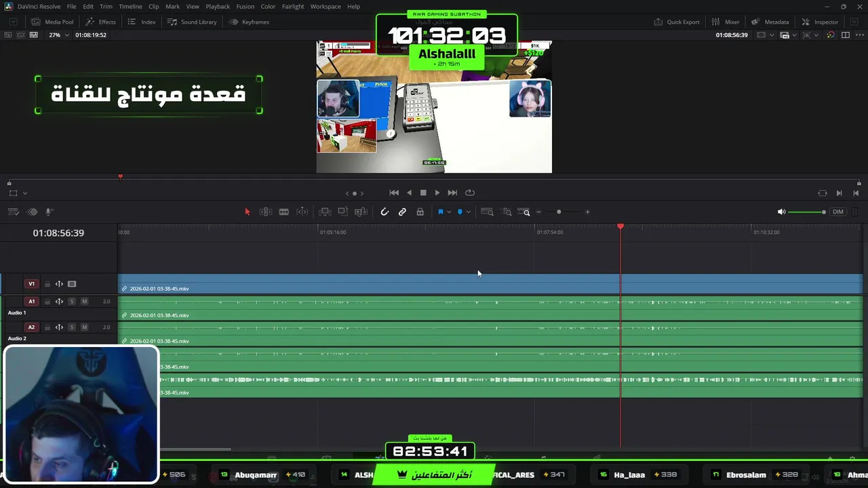Click the Insert Clip toolbar icon
The height and width of the screenshot is (488, 868).
click(325, 212)
